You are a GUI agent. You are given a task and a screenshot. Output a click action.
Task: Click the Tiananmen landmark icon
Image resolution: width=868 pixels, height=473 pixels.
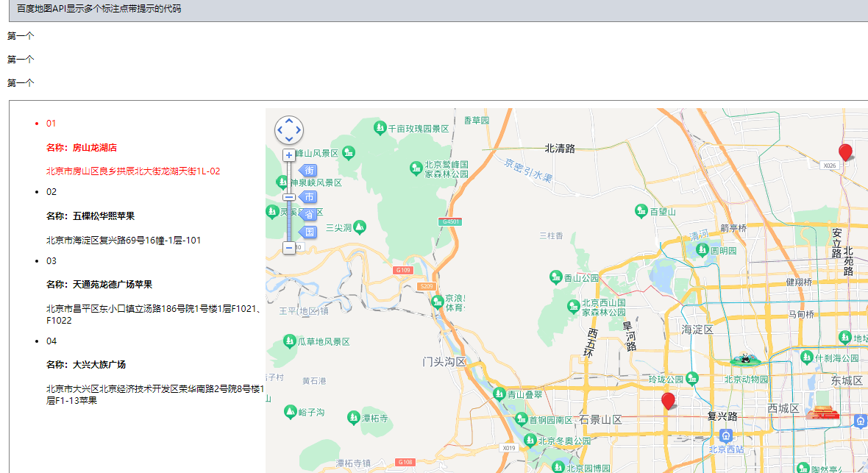(822, 413)
